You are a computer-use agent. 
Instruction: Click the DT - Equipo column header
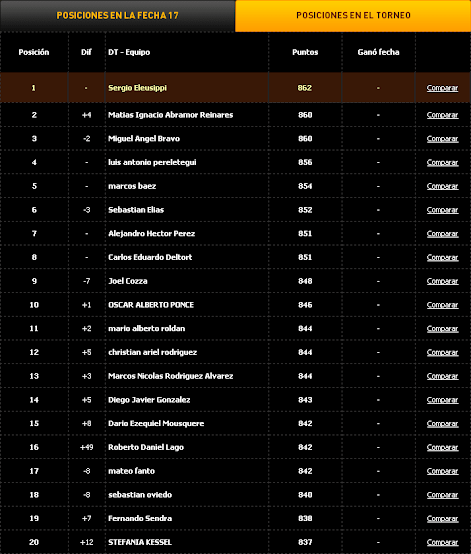point(129,52)
